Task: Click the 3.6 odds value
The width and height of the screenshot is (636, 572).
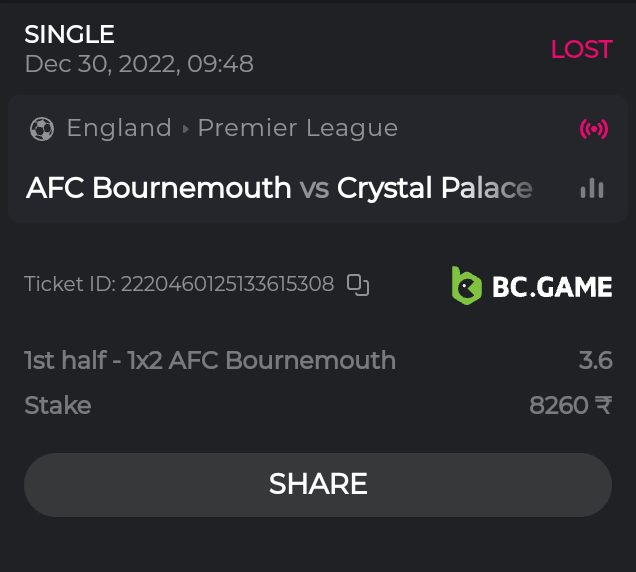Action: pos(595,360)
